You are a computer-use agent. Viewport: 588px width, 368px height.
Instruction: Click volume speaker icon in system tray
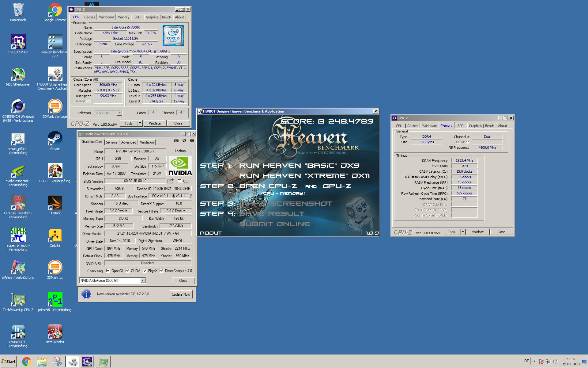pos(556,362)
